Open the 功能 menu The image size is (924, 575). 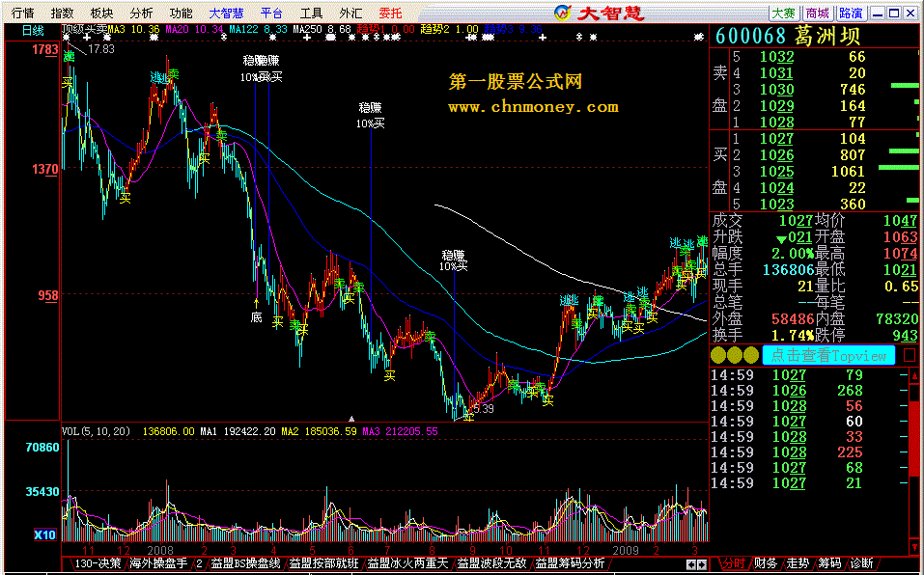(181, 13)
